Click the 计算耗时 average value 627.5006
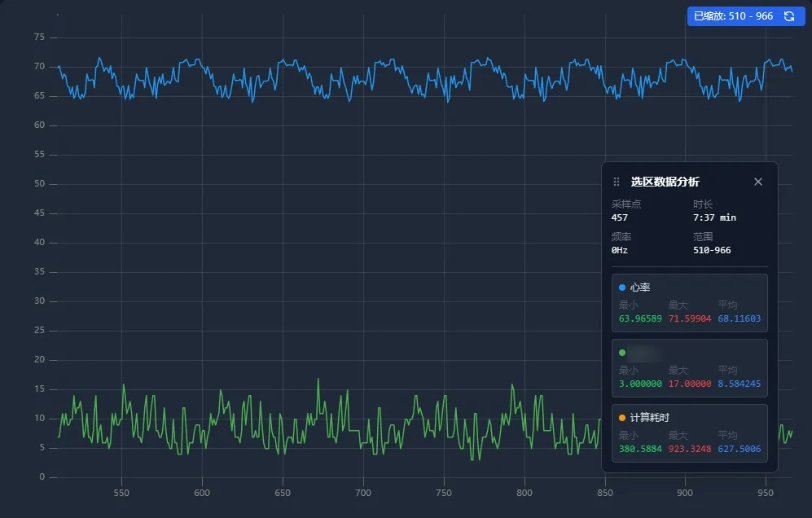812x518 pixels. 739,449
